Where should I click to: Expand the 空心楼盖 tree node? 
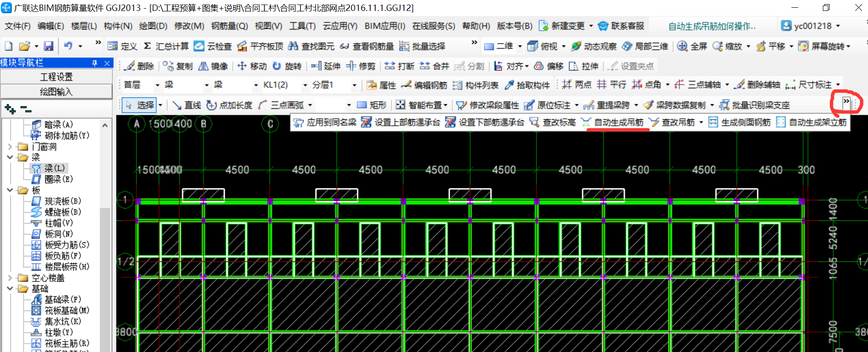coord(10,278)
